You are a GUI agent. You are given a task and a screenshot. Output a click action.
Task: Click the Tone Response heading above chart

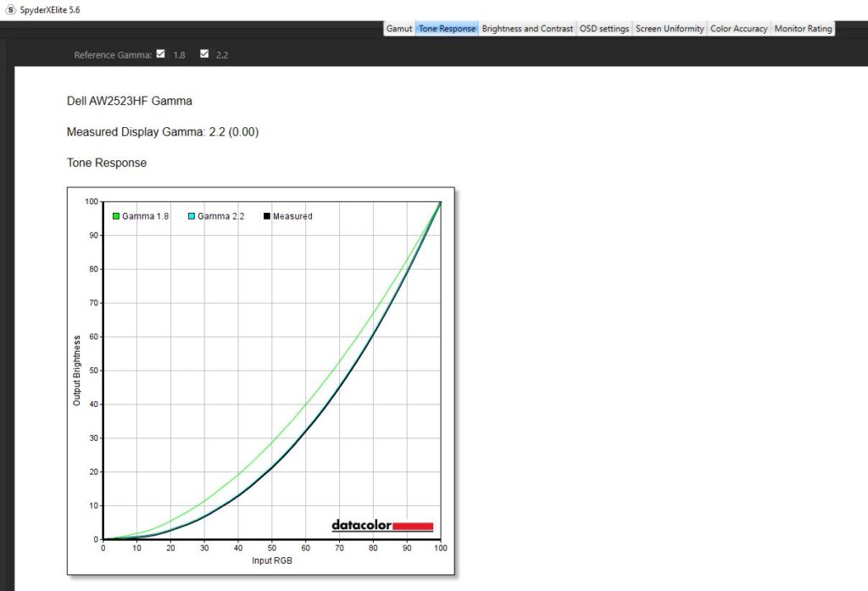point(106,163)
